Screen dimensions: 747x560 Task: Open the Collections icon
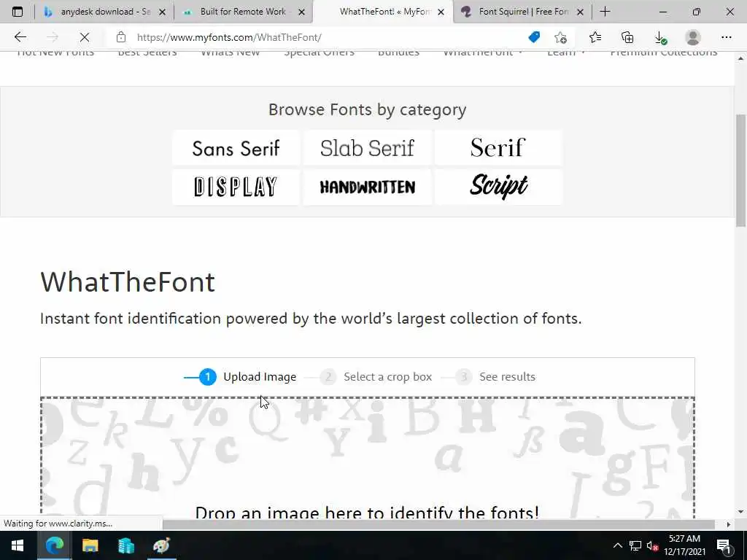[627, 37]
